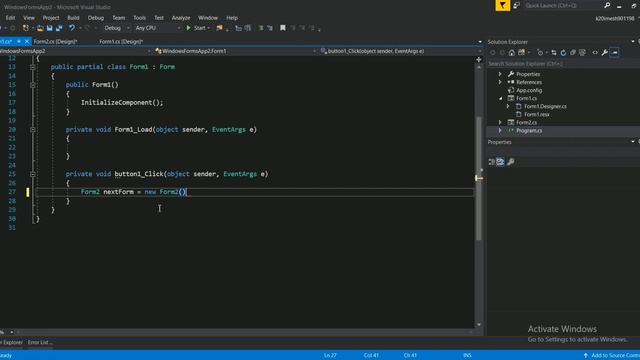Collapse the Form1.cs node
This screenshot has height=360, width=640.
(500, 98)
